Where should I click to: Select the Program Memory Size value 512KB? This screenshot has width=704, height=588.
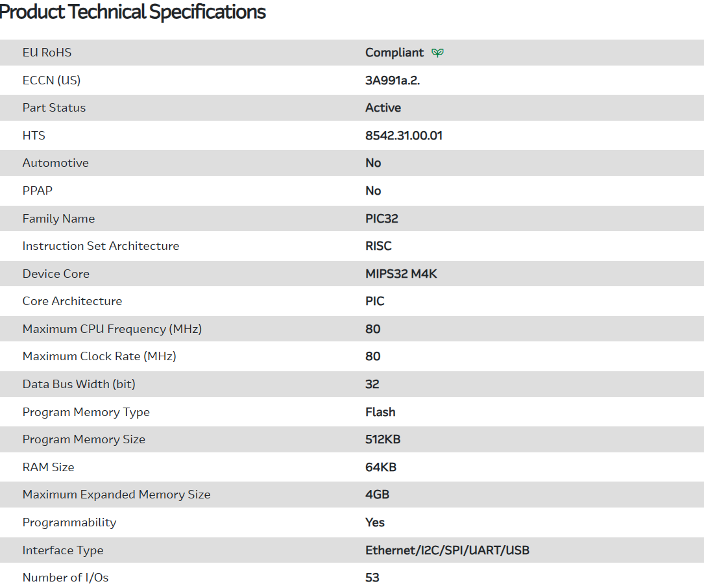383,439
